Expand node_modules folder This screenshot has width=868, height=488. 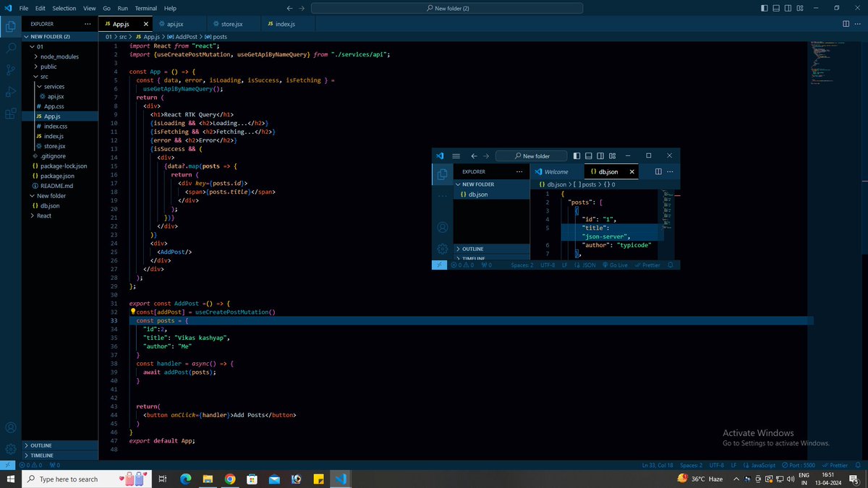pos(59,56)
